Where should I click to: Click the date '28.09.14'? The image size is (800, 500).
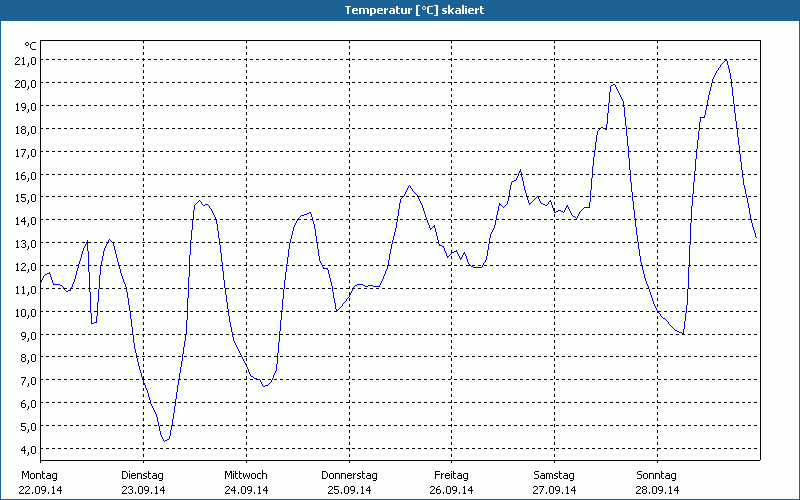point(658,490)
